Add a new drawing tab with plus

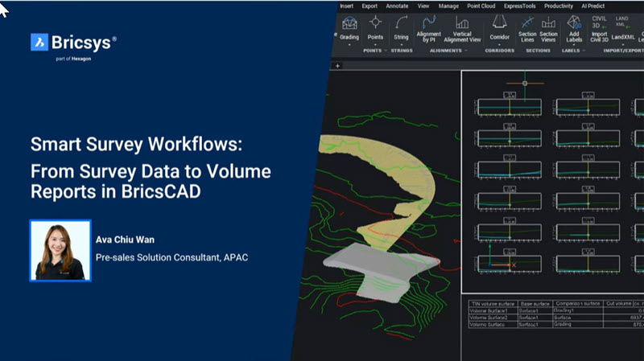337,66
